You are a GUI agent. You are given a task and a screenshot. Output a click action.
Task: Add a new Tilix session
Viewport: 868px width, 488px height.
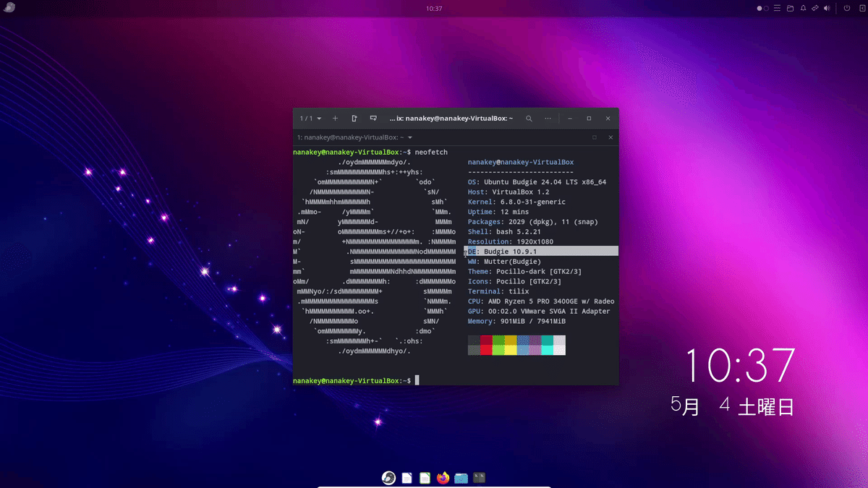(335, 118)
